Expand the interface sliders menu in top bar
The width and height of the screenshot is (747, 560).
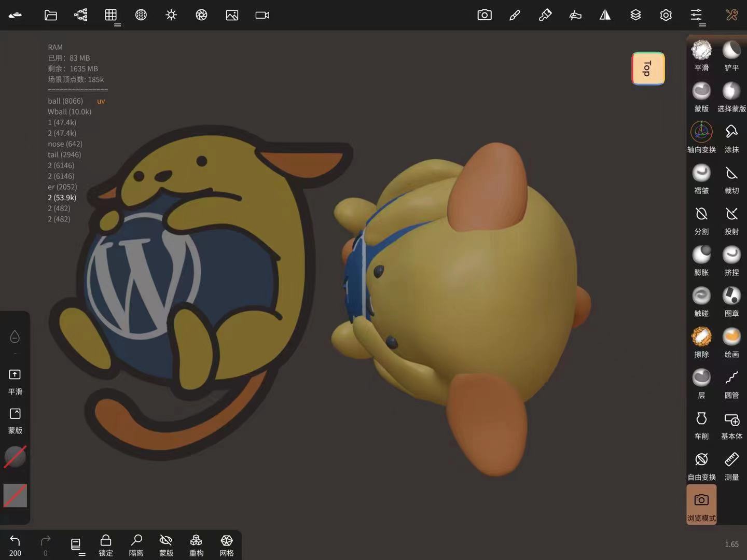[x=696, y=16]
